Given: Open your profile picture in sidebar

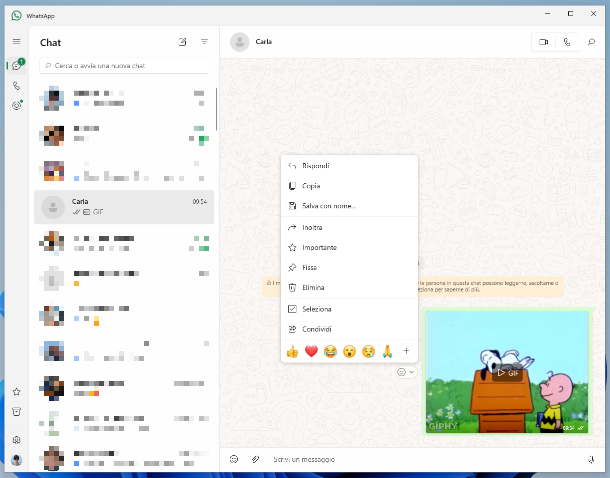Looking at the screenshot, I should pos(16,460).
